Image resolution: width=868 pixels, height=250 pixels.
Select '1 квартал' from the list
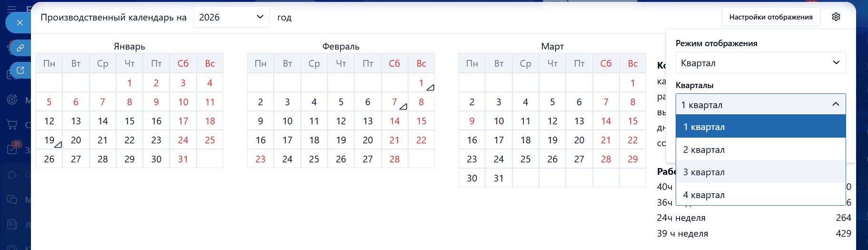[x=760, y=127]
